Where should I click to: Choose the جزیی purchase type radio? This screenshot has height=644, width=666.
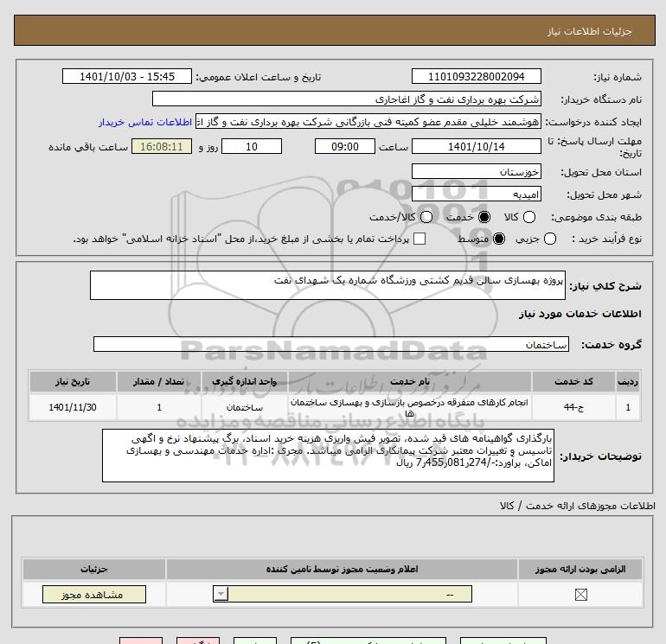[x=550, y=239]
